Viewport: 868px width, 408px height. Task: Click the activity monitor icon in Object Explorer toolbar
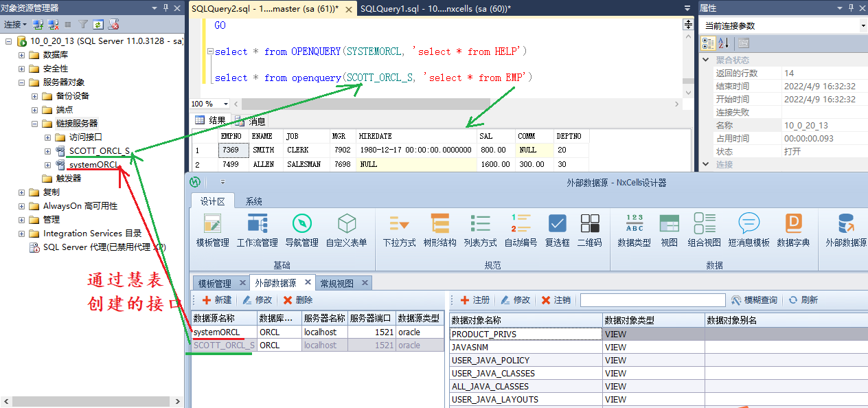(x=114, y=24)
